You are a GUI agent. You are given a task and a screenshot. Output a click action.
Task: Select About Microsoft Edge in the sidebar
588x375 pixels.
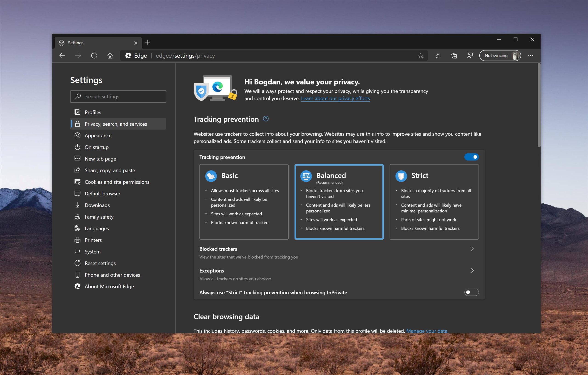coord(109,286)
